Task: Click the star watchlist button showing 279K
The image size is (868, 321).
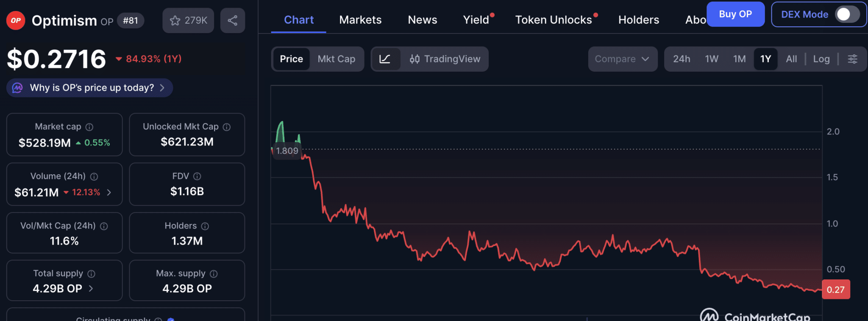Action: coord(188,20)
